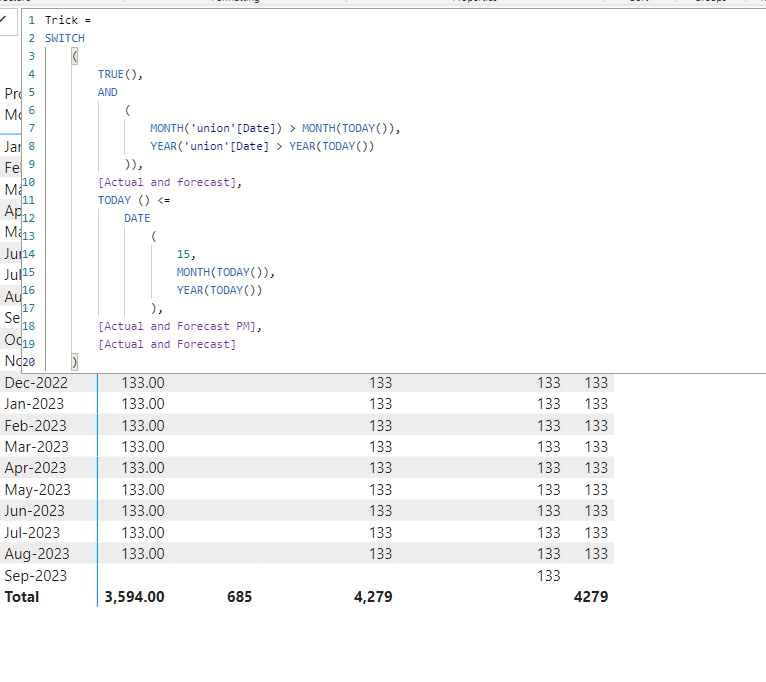Click the last-column 133 in Jan-2023 row
This screenshot has height=682, width=766.
(x=596, y=404)
